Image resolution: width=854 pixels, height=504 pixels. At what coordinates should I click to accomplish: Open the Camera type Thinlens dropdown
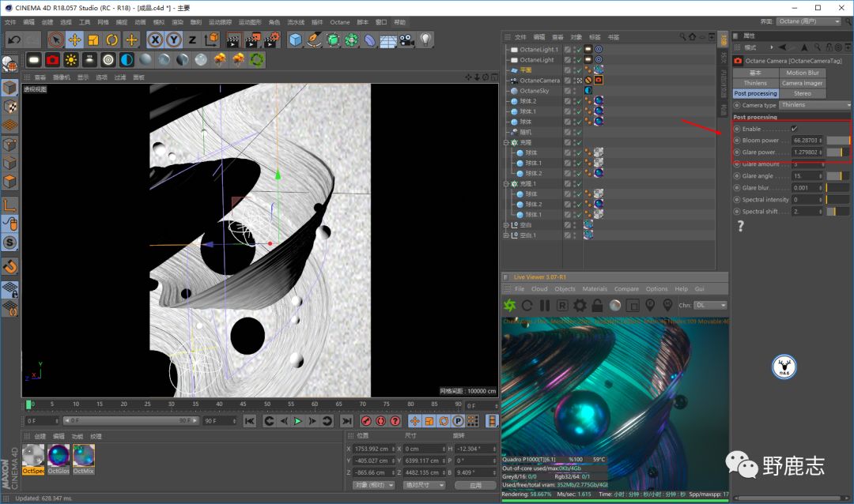(814, 105)
